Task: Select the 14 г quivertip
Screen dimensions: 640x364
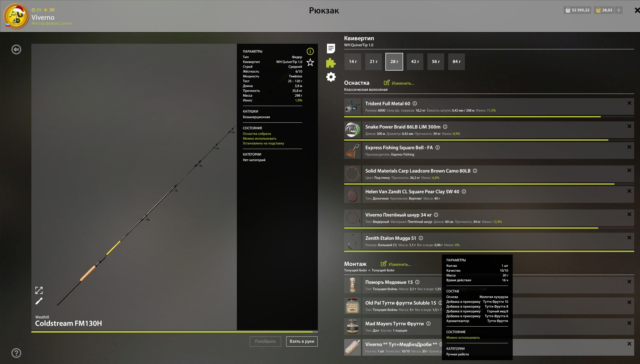Action: pyautogui.click(x=353, y=61)
